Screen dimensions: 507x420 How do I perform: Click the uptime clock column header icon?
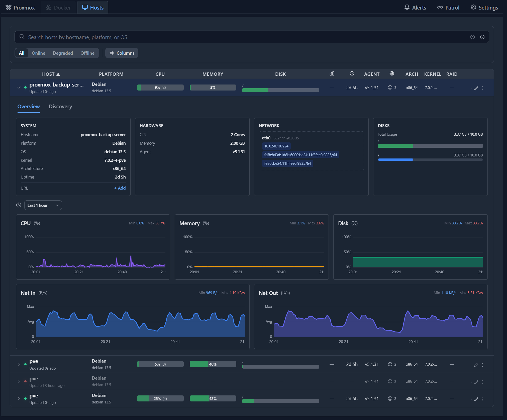[x=352, y=73]
